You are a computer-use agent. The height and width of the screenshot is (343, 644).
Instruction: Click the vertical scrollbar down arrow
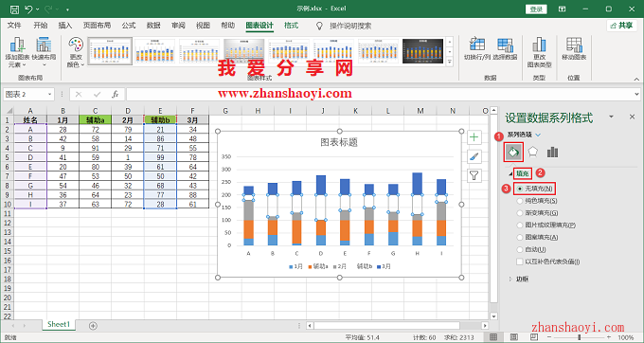[x=494, y=316]
